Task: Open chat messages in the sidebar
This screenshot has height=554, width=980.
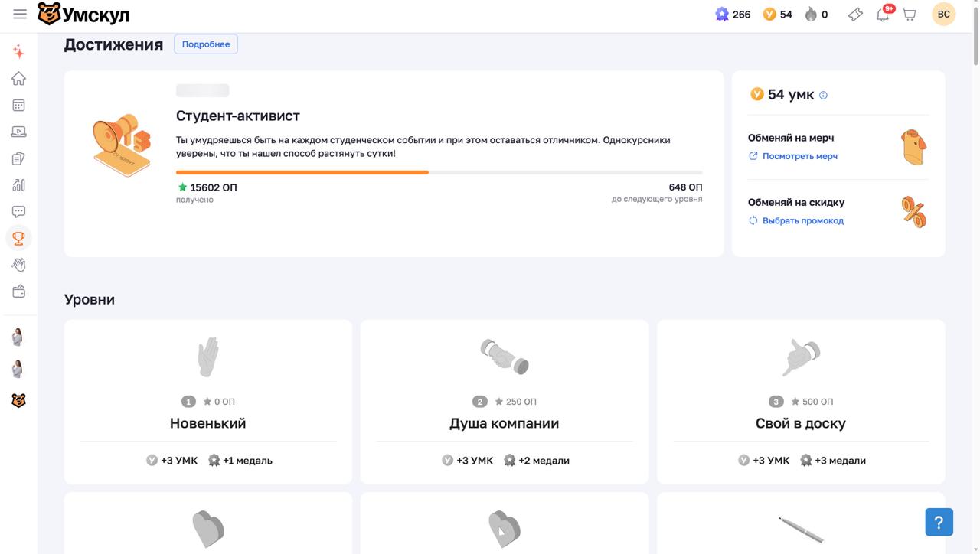Action: (18, 212)
